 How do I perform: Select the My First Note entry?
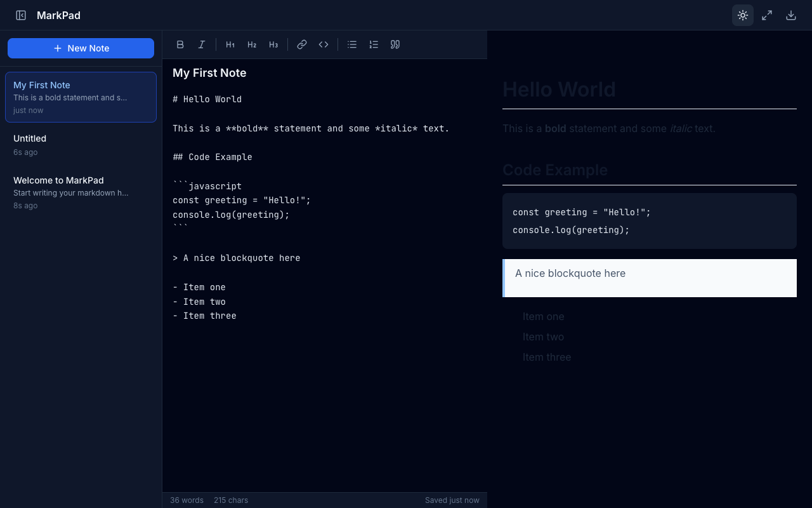pyautogui.click(x=81, y=97)
